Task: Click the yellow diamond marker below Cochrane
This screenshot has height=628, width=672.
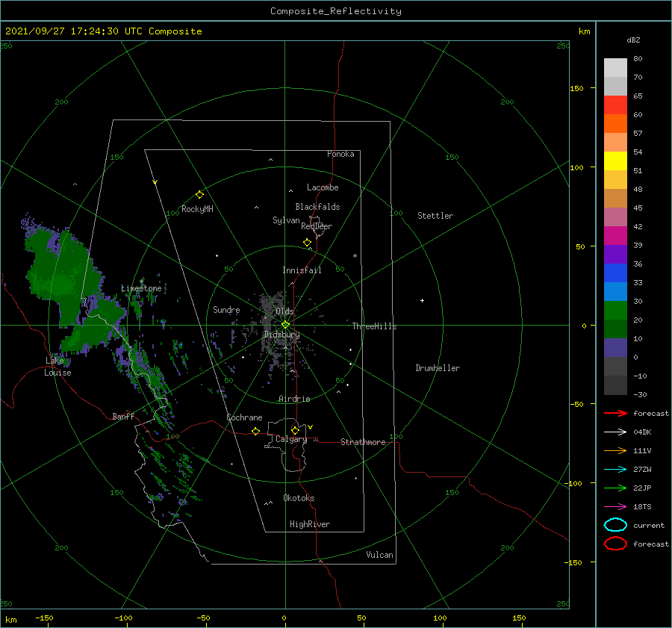Action: coord(256,431)
